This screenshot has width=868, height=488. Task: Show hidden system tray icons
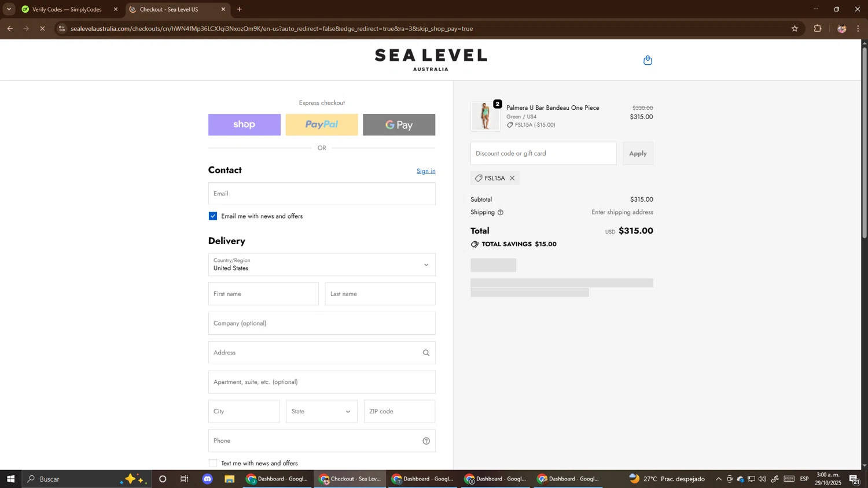click(x=719, y=479)
